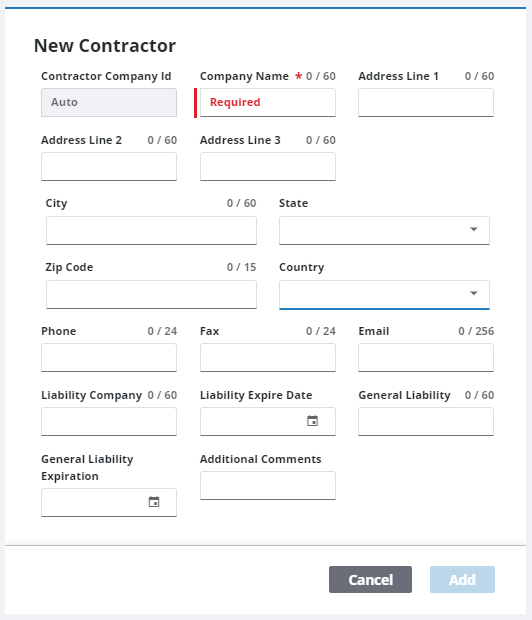Screen dimensions: 532x620
Task: Click the Company Name label
Action: [244, 76]
